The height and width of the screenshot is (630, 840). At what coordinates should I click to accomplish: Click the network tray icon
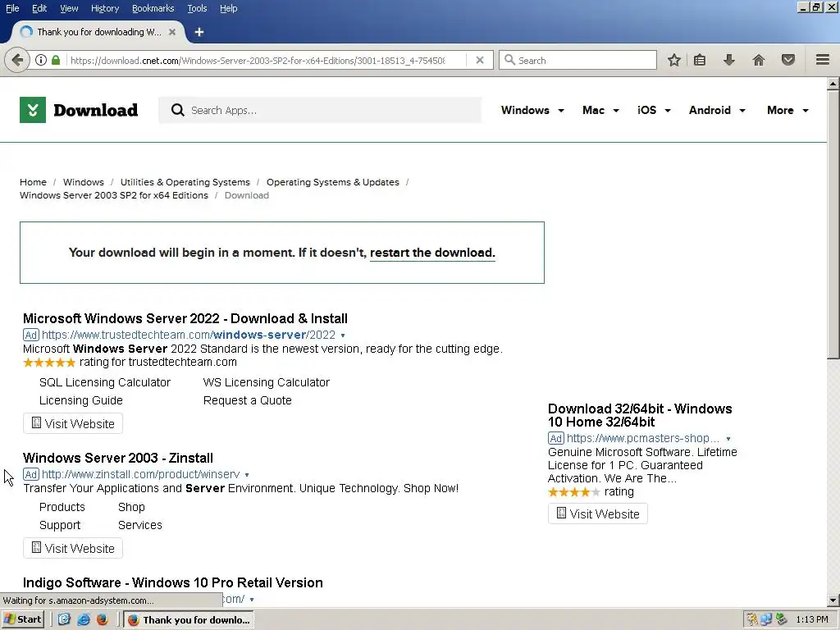click(x=767, y=619)
